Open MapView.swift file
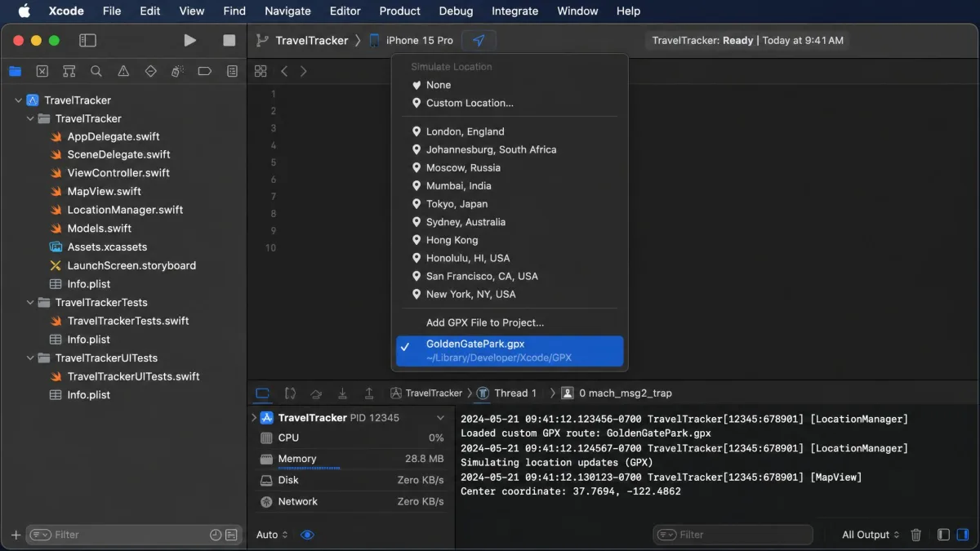 pos(104,192)
